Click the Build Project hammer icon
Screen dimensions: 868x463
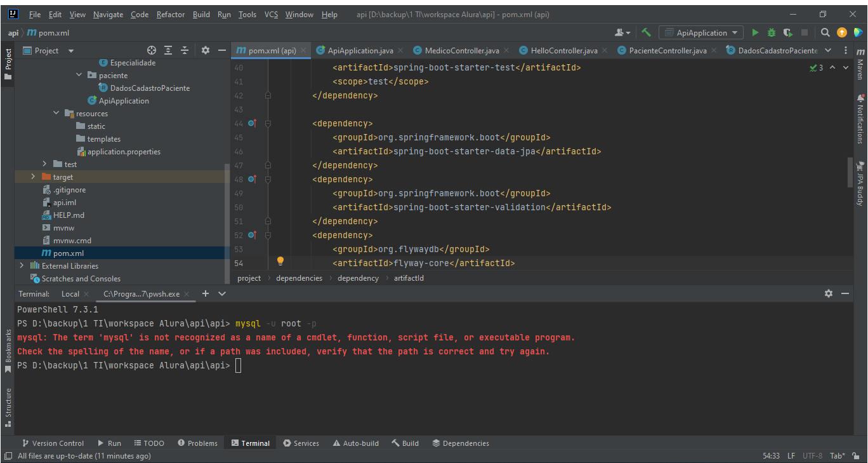pos(646,32)
